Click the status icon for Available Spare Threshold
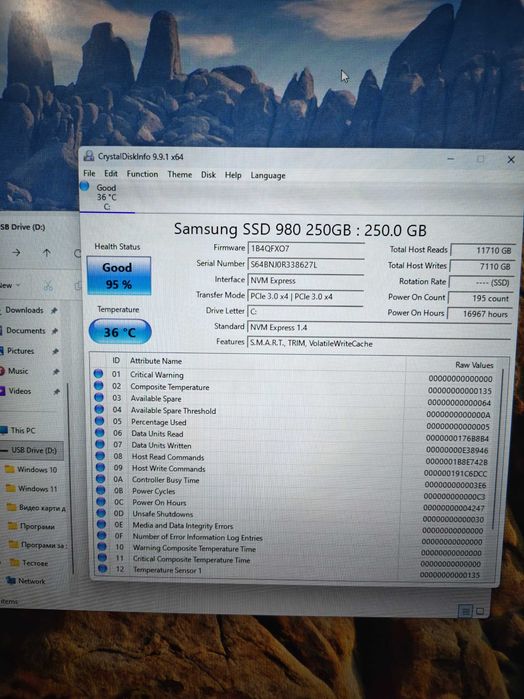524x699 pixels. pos(99,409)
